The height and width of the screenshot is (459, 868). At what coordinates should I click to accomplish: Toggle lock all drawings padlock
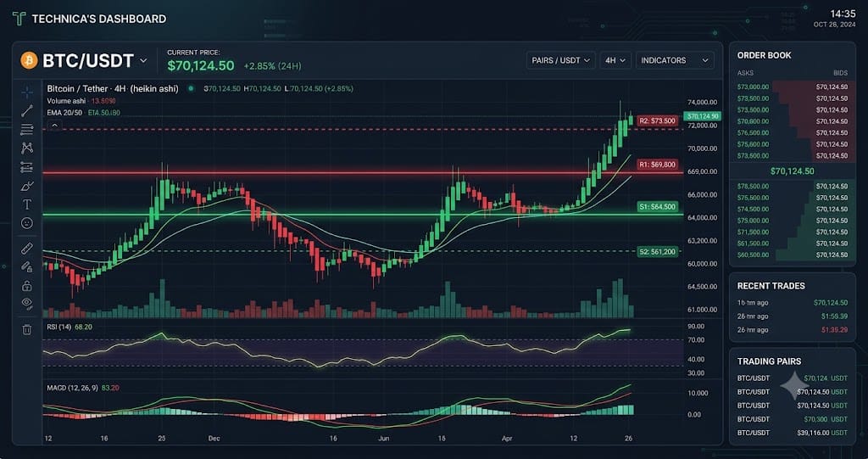click(x=26, y=285)
